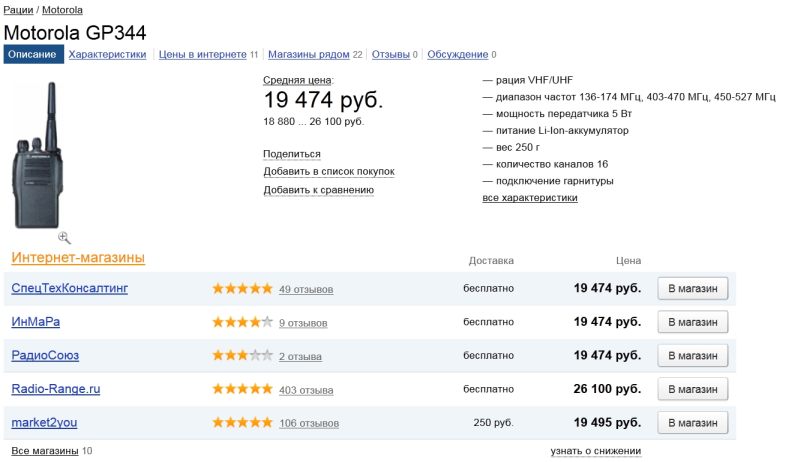This screenshot has width=785, height=462.
Task: Click Добавить к сравнению link
Action: click(x=318, y=190)
